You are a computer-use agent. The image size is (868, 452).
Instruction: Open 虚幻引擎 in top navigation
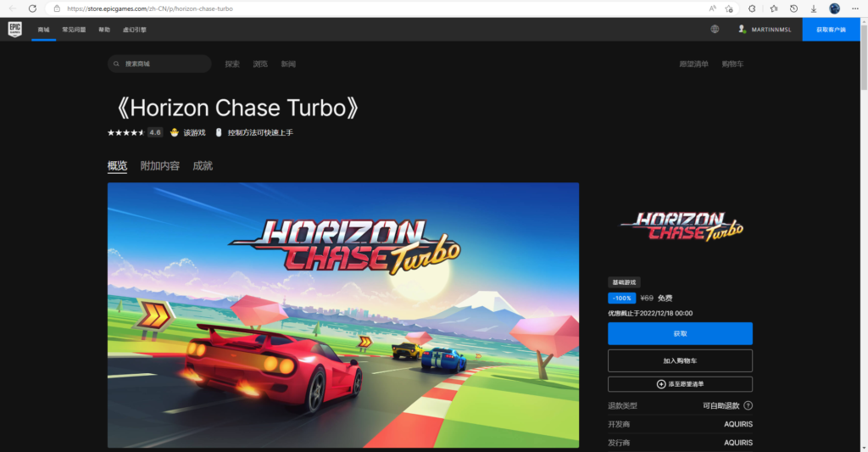point(135,30)
